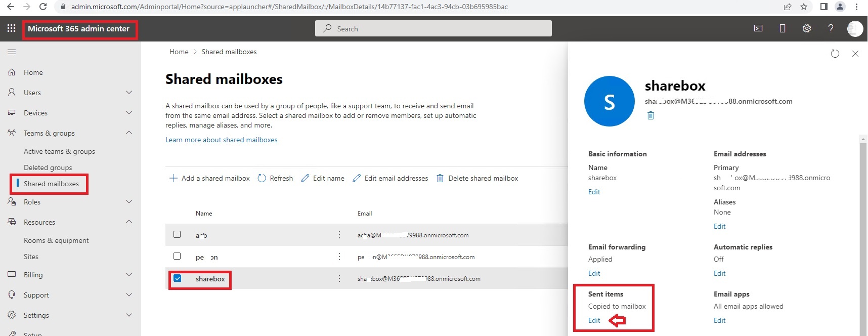Open Sites under Resources
This screenshot has height=336, width=868.
click(31, 257)
